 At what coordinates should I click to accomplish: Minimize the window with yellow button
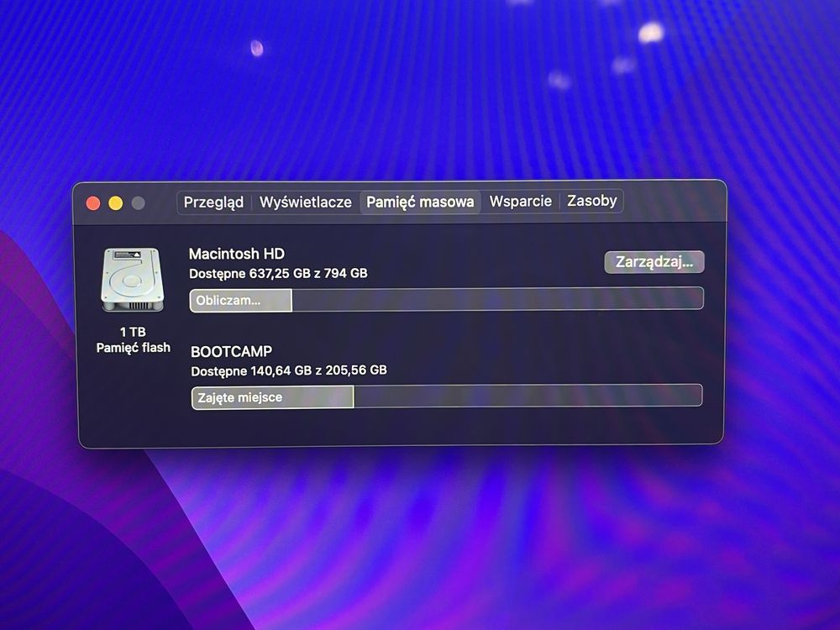(x=116, y=203)
